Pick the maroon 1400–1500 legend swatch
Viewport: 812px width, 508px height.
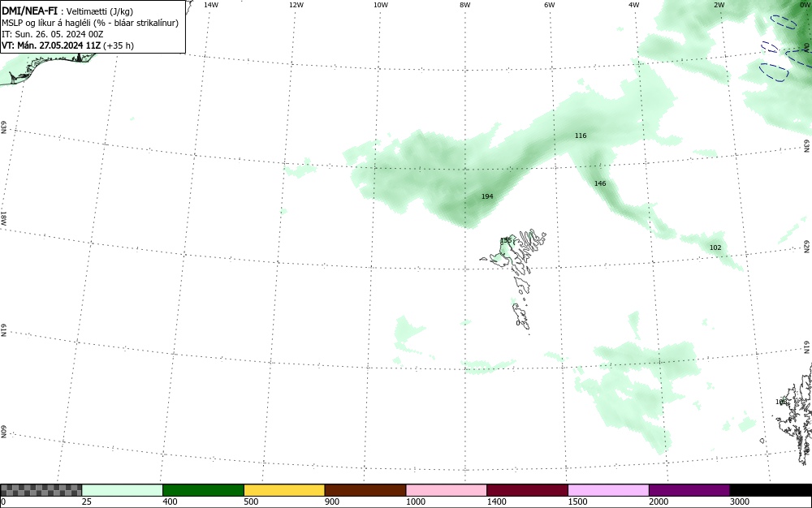[527, 490]
